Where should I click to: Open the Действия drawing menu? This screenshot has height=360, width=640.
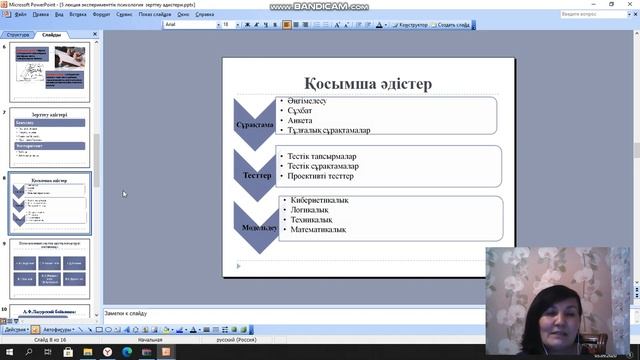point(16,329)
